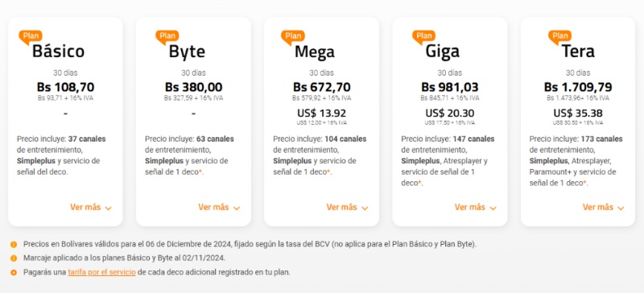Expand Ver más in Plan Mega card
This screenshot has height=293, width=644.
pos(347,208)
